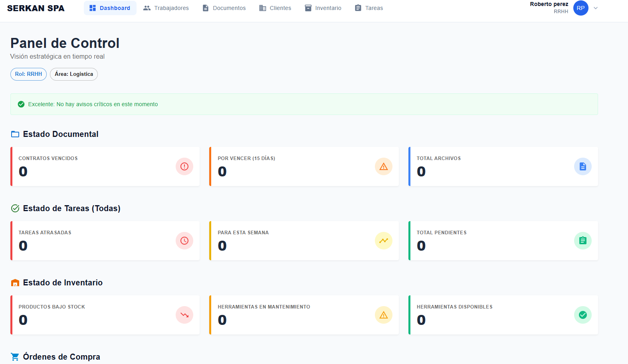Open the RP profile avatar
Image resolution: width=628 pixels, height=364 pixels.
pos(580,8)
